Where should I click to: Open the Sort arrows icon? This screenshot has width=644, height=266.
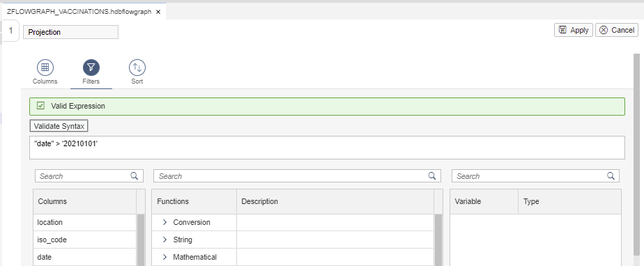click(137, 67)
